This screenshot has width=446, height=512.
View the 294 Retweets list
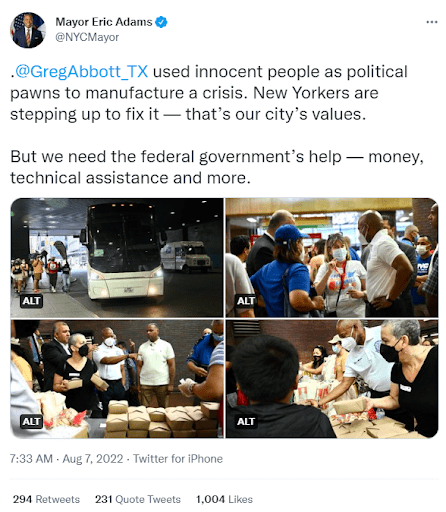(x=46, y=499)
